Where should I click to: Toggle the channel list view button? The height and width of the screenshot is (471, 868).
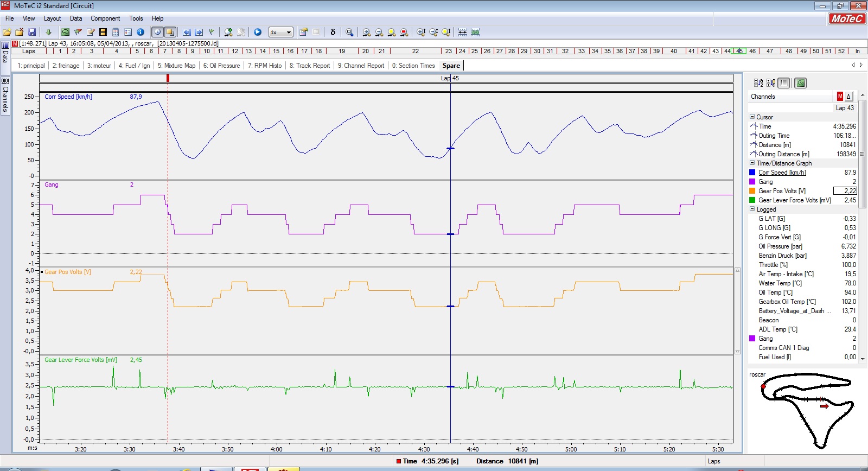pyautogui.click(x=783, y=83)
